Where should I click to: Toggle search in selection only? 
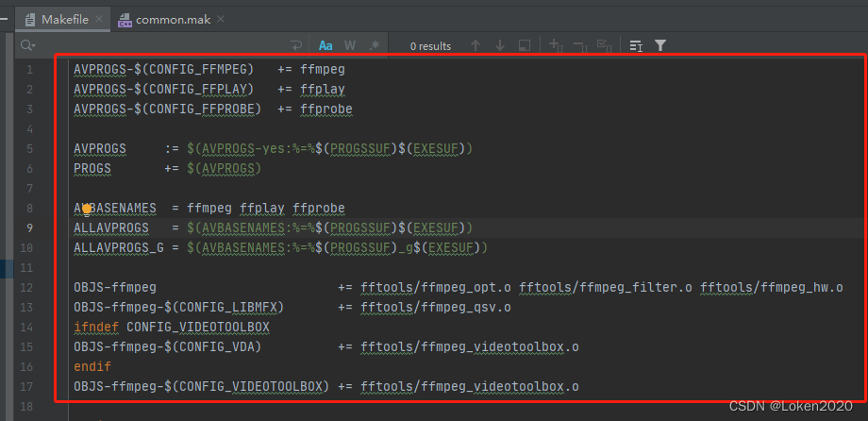pyautogui.click(x=636, y=46)
